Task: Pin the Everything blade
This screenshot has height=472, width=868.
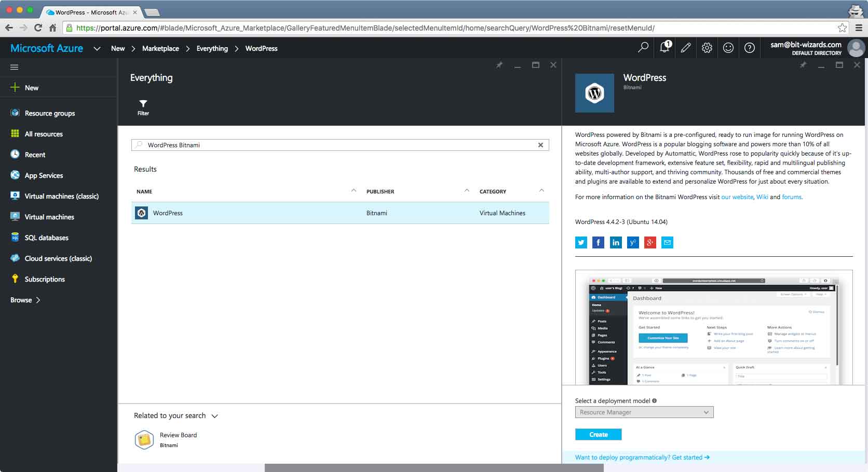Action: (x=499, y=65)
